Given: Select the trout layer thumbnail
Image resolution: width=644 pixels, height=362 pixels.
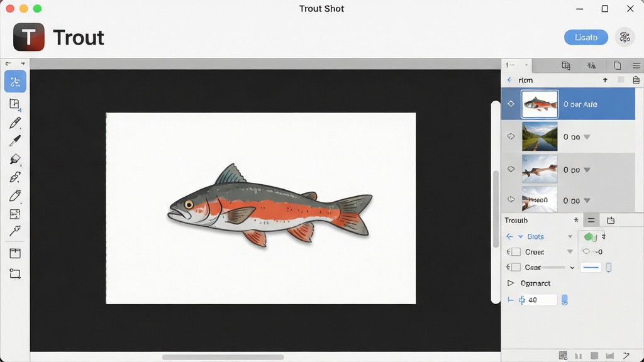Looking at the screenshot, I should click(x=540, y=104).
